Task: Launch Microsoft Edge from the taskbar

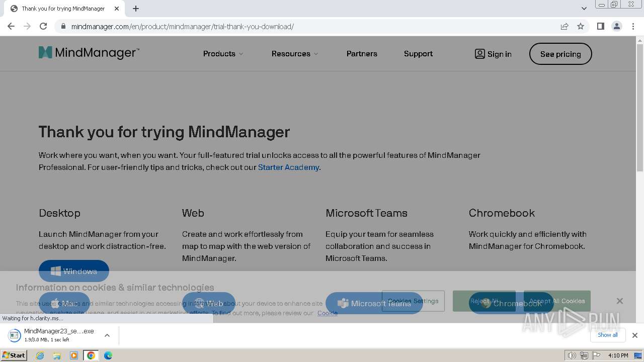Action: [108, 355]
